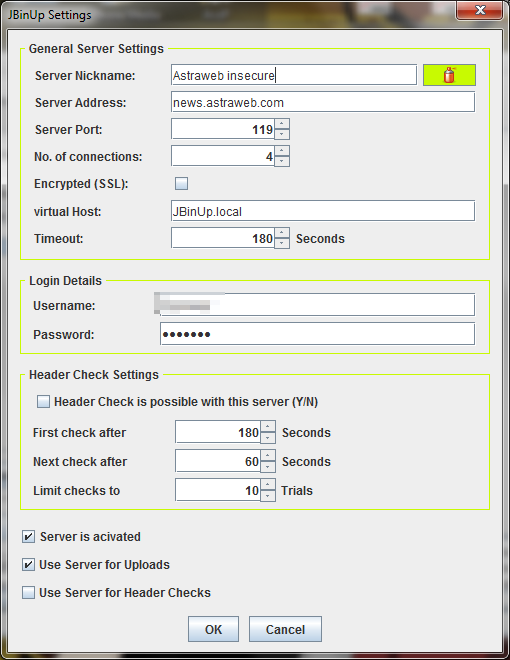Uncheck Server is acivated

tap(28, 537)
